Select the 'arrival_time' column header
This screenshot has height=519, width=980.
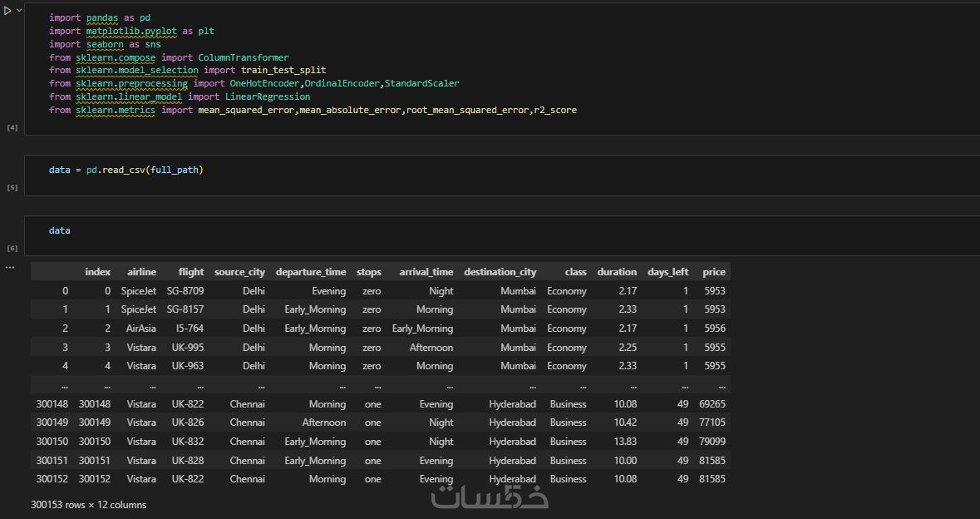(x=426, y=272)
